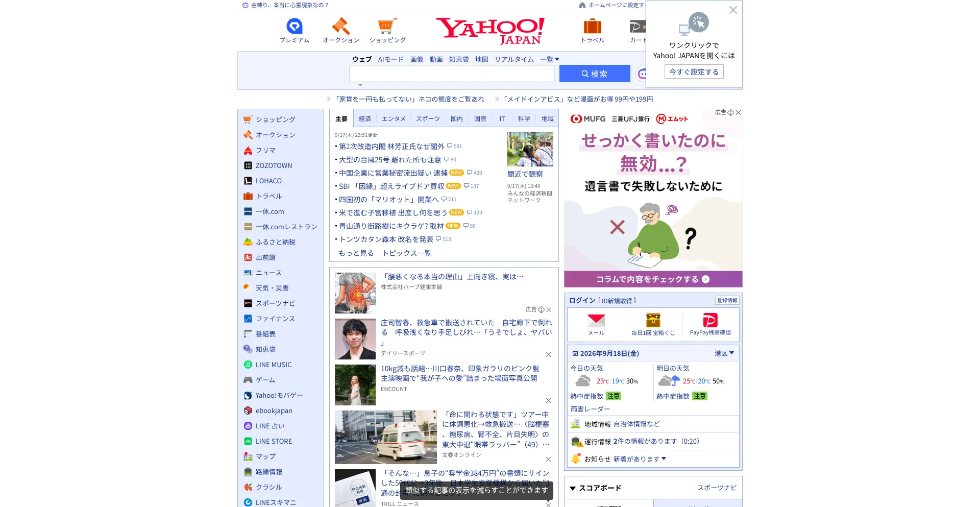The height and width of the screenshot is (507, 980).
Task: Open LINE MUSIC in the sidebar
Action: point(274,365)
